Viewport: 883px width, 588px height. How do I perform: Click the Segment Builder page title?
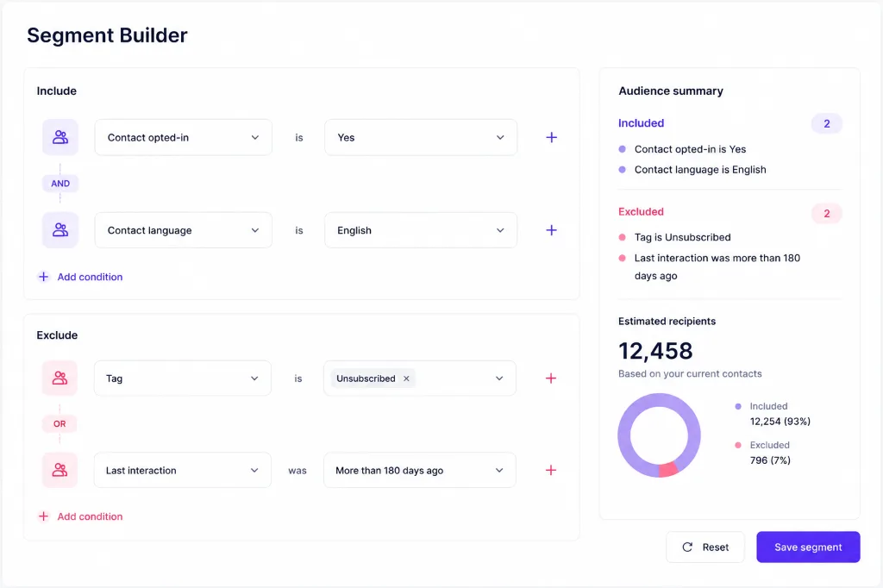click(107, 35)
